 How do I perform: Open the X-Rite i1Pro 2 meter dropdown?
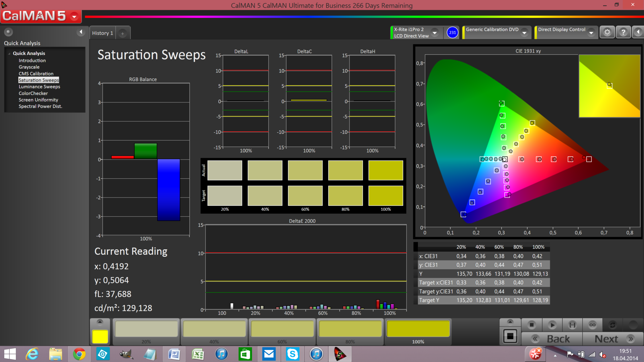pyautogui.click(x=435, y=33)
